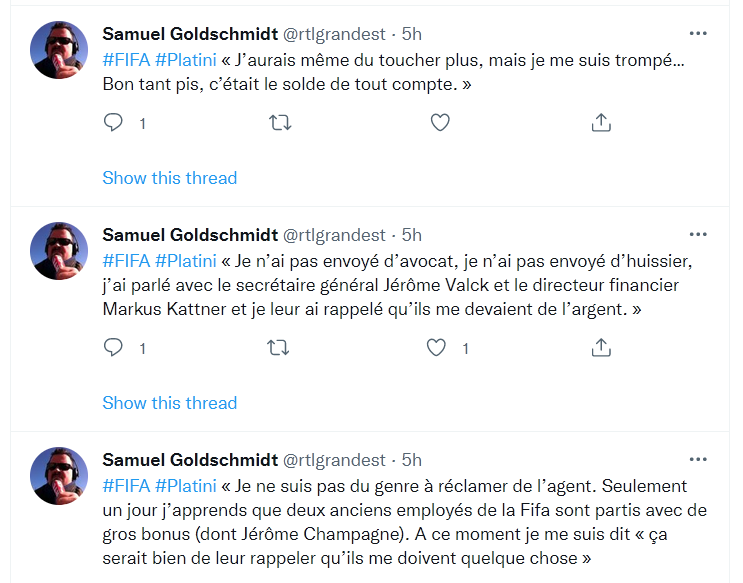Like the Markus Kattner tweet
The image size is (743, 583).
[x=436, y=347]
